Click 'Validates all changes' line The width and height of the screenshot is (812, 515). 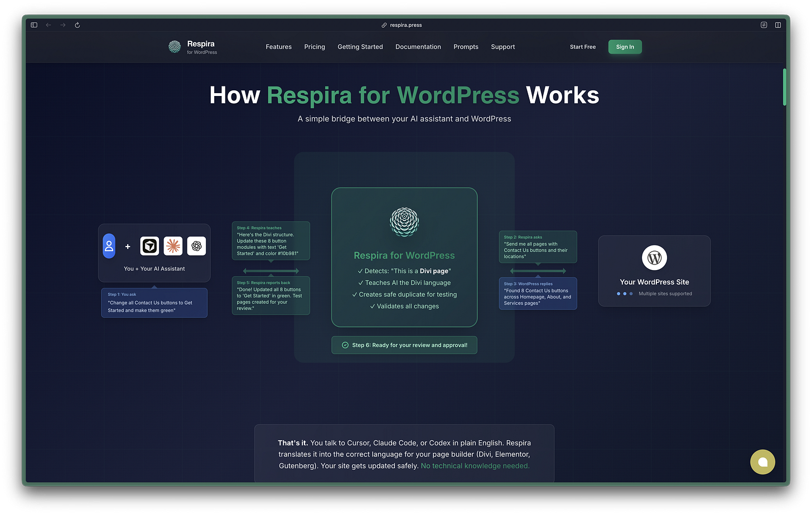coord(404,306)
